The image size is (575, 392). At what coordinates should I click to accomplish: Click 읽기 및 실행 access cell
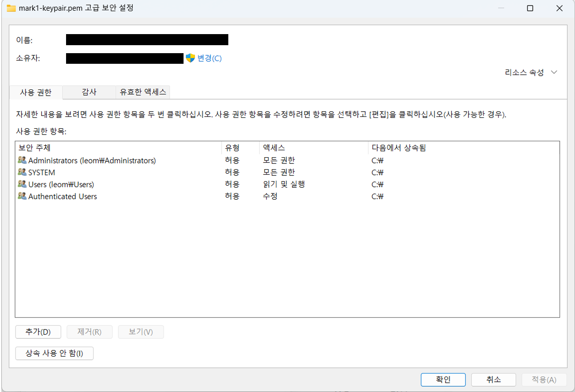284,184
